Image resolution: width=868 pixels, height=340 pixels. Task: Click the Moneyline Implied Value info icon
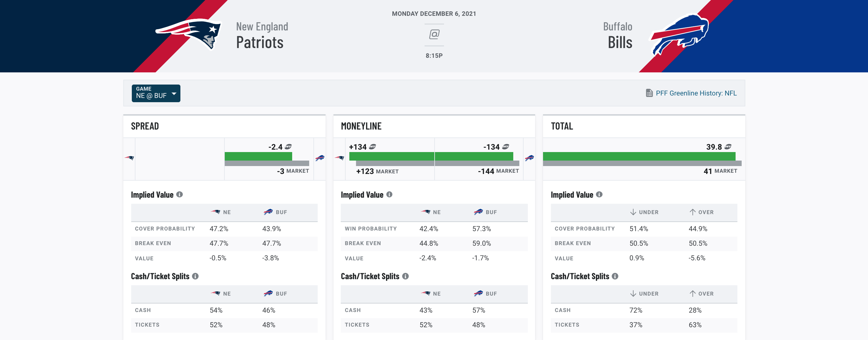click(x=389, y=194)
